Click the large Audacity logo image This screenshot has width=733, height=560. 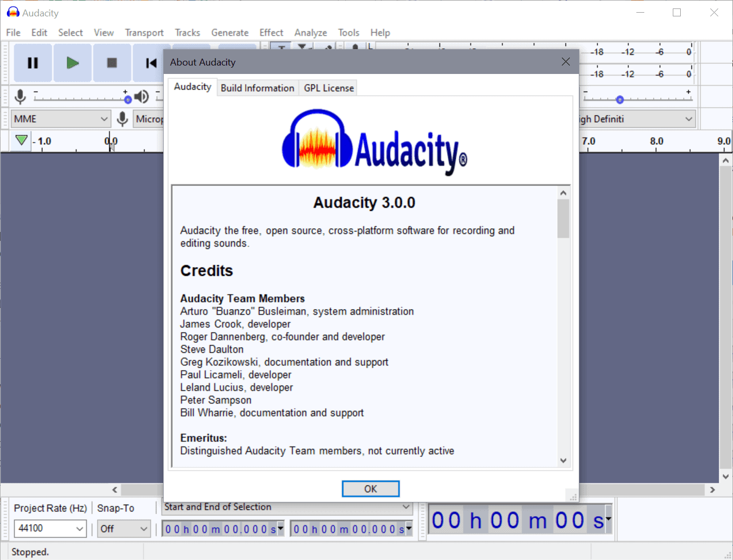(x=374, y=141)
